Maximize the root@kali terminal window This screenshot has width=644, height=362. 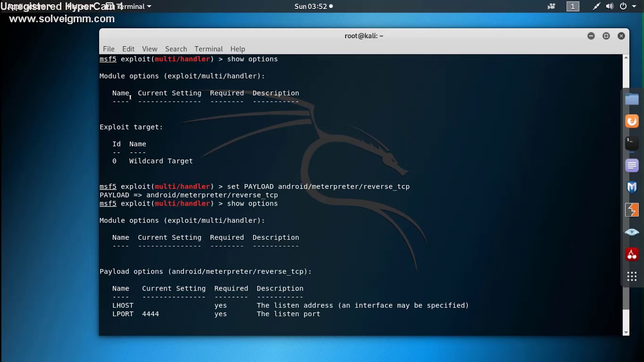(x=606, y=36)
